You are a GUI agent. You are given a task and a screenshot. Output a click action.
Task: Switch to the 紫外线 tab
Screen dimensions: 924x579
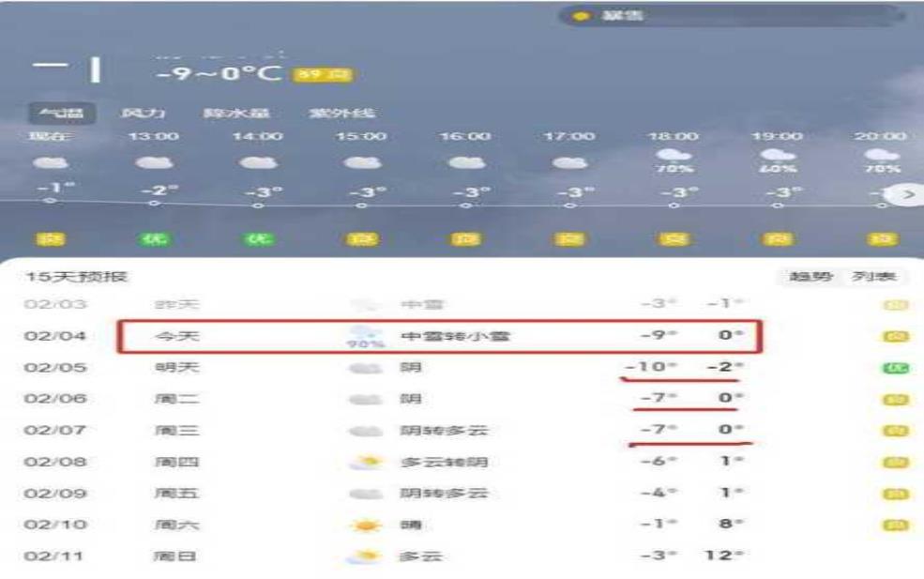point(341,113)
